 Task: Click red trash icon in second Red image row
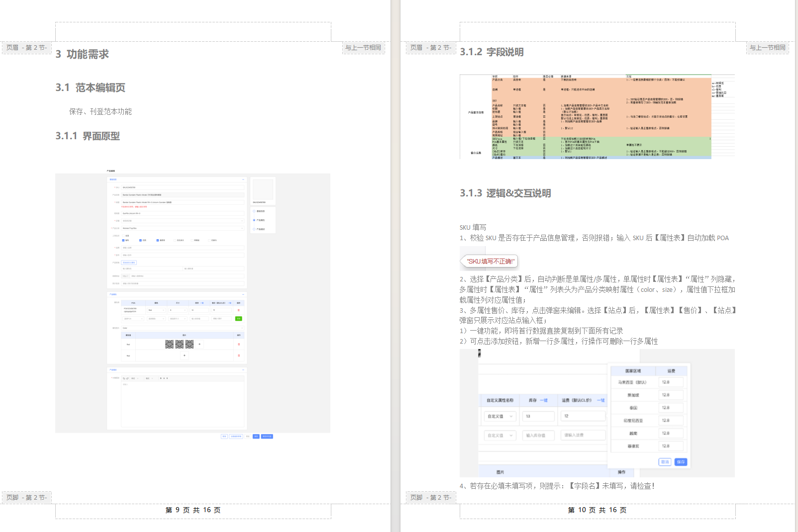click(x=239, y=355)
